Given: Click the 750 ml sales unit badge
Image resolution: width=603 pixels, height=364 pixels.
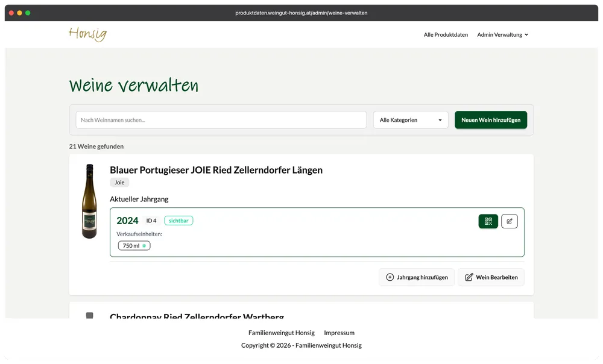Looking at the screenshot, I should 134,246.
